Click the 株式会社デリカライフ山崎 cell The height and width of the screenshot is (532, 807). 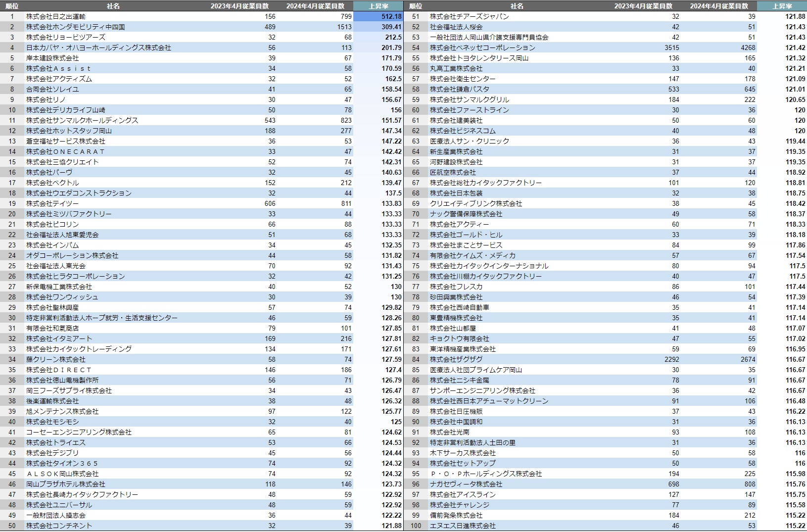[x=66, y=110]
